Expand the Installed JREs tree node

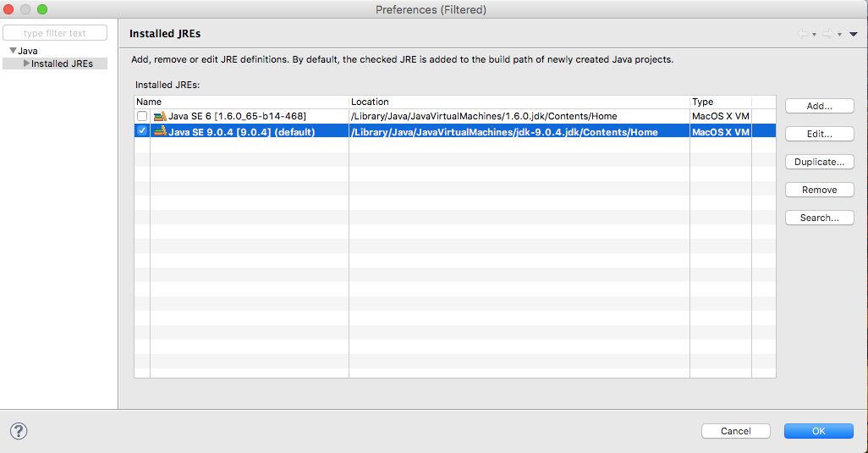click(x=26, y=64)
